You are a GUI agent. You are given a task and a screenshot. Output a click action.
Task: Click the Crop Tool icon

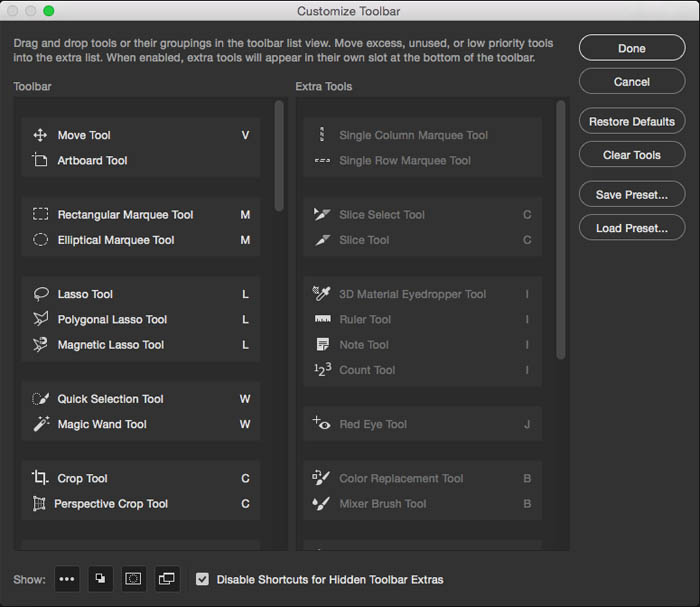coord(40,478)
